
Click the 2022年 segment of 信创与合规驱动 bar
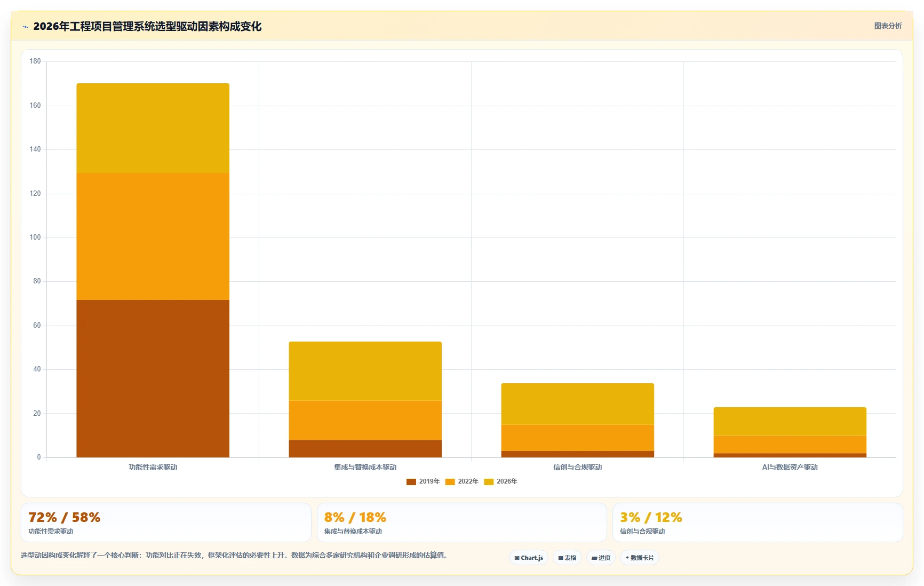point(578,438)
